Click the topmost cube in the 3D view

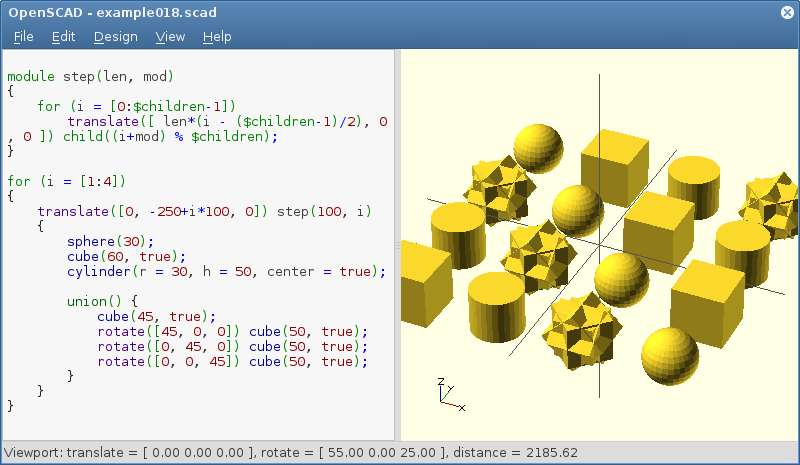(616, 160)
